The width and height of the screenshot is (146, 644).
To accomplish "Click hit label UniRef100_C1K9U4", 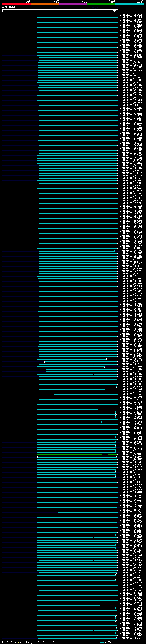I will 131,397.
